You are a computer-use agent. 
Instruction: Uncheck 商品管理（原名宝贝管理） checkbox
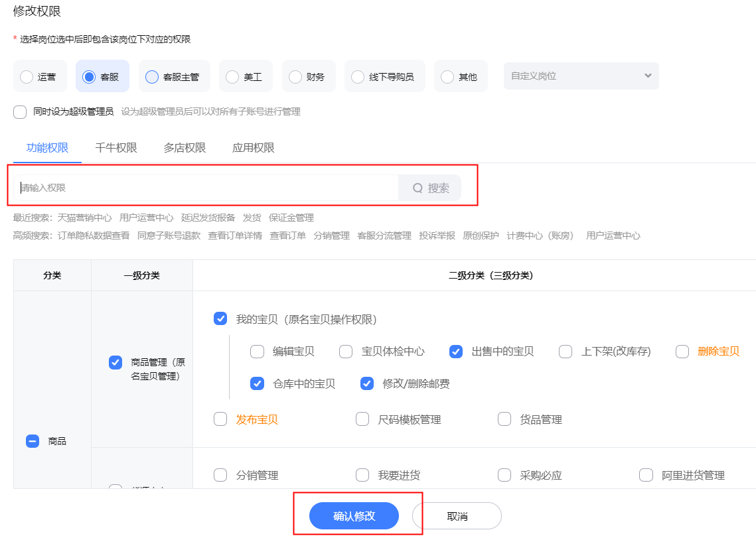point(115,362)
